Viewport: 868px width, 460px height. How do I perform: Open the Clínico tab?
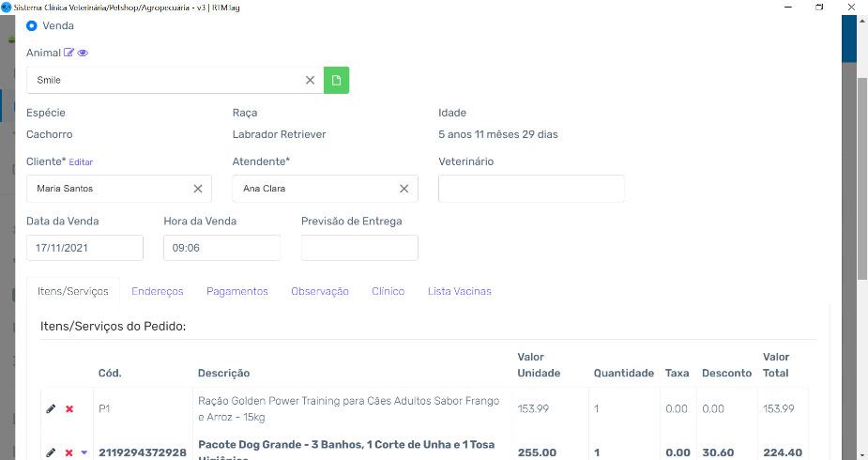388,291
